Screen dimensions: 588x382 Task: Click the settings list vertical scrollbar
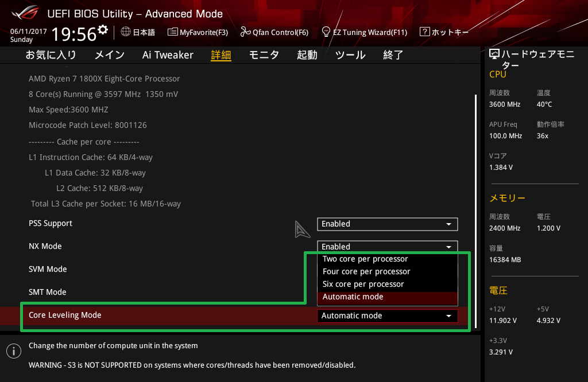tap(475, 212)
